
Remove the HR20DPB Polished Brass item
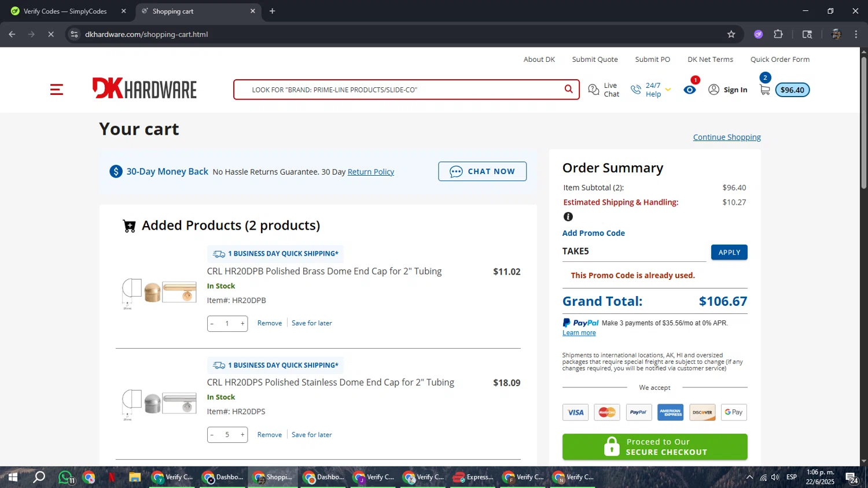tap(270, 323)
